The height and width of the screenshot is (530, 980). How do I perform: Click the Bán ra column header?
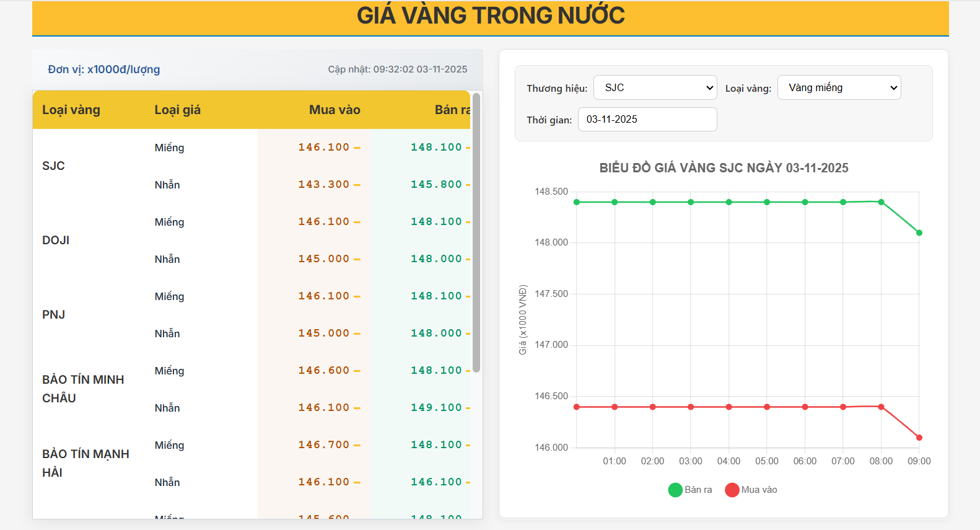coord(452,110)
